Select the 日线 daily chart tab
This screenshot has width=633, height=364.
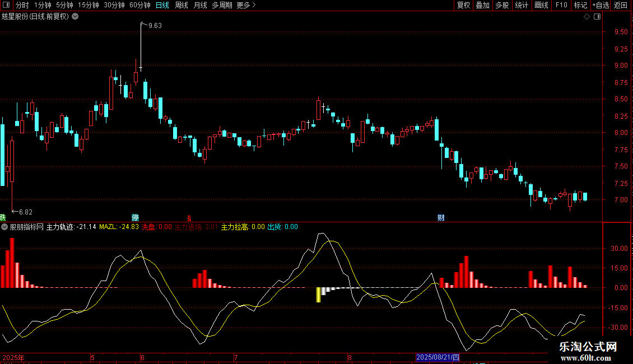(x=162, y=5)
